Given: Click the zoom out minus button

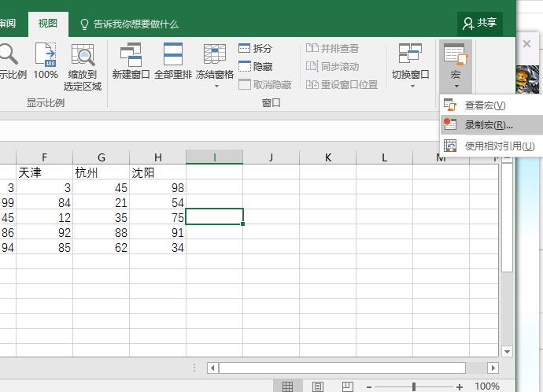Looking at the screenshot, I should click(x=369, y=386).
